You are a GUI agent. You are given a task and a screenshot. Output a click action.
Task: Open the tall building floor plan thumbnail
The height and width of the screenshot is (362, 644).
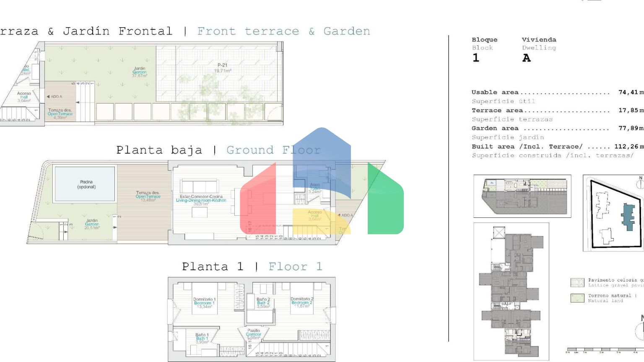pos(511,291)
